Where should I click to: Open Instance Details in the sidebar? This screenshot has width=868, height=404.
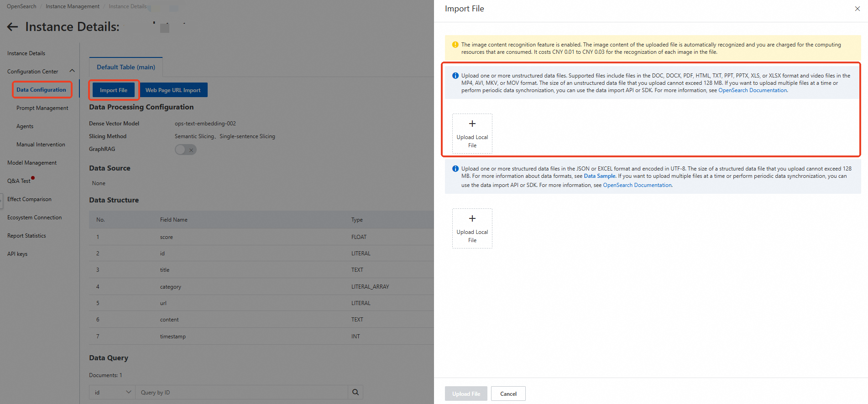(26, 53)
